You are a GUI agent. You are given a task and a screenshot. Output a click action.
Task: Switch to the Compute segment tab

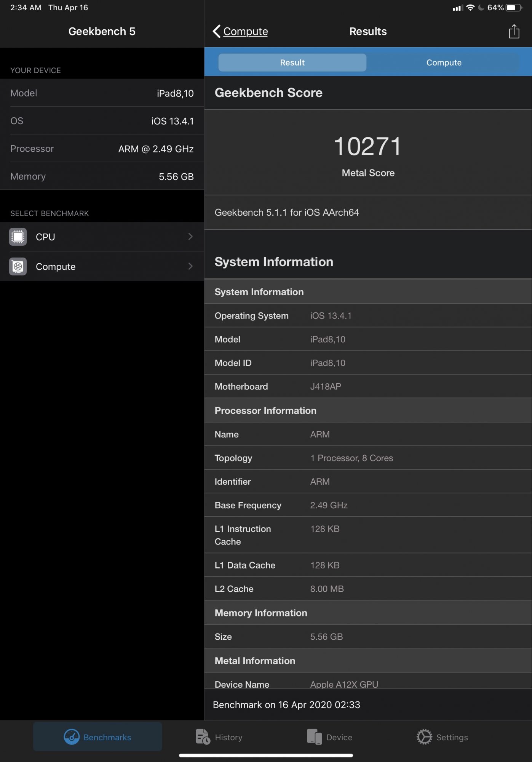[x=444, y=62]
